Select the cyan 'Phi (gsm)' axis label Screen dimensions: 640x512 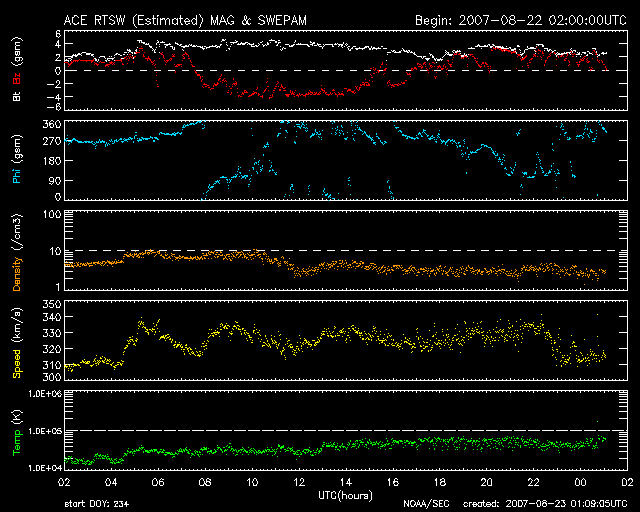click(17, 159)
